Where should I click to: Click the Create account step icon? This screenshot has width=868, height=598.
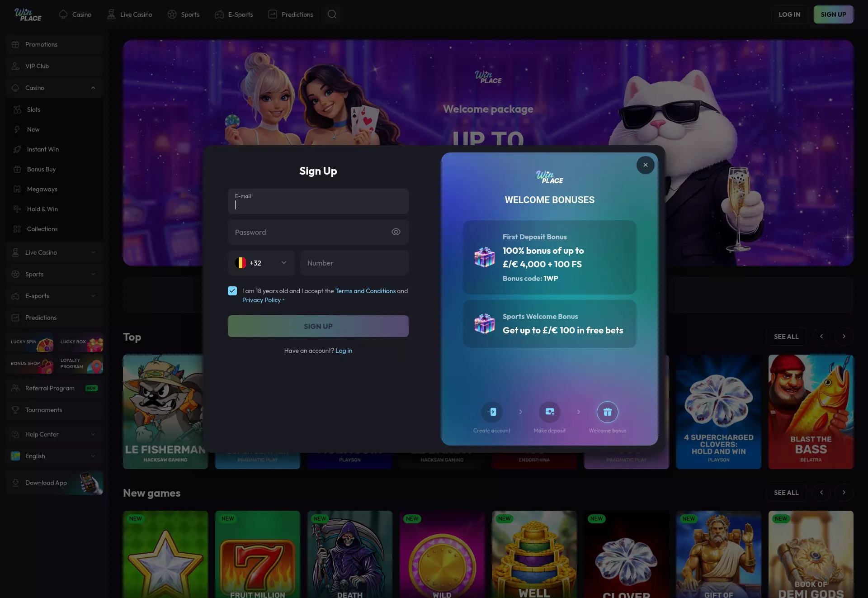492,412
